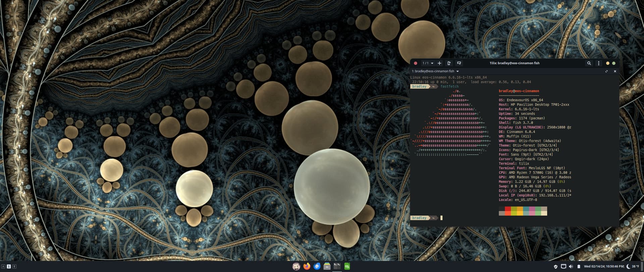The image size is (644, 272).
Task: Click the 'Shell: fish 3.7.0' line
Action: click(x=516, y=123)
